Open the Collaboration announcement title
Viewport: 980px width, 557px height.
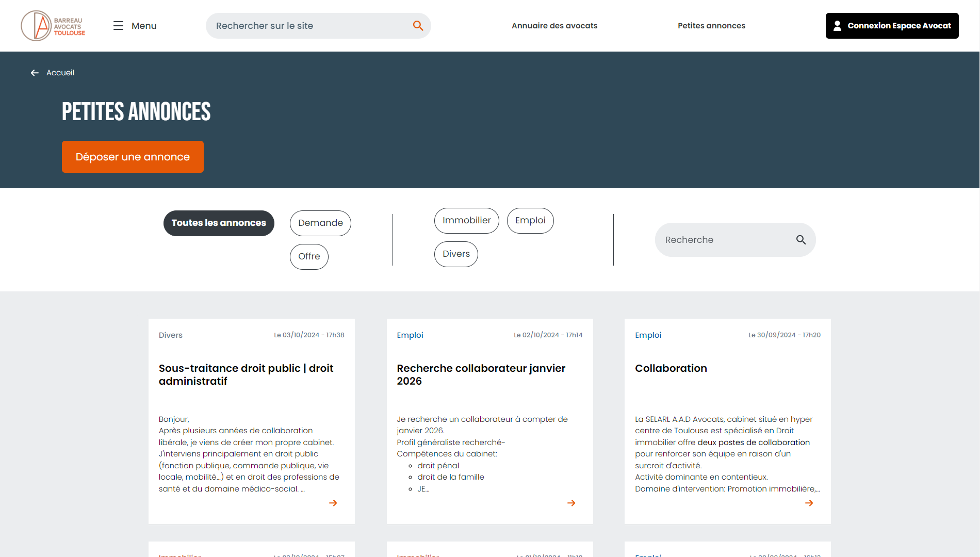click(671, 368)
